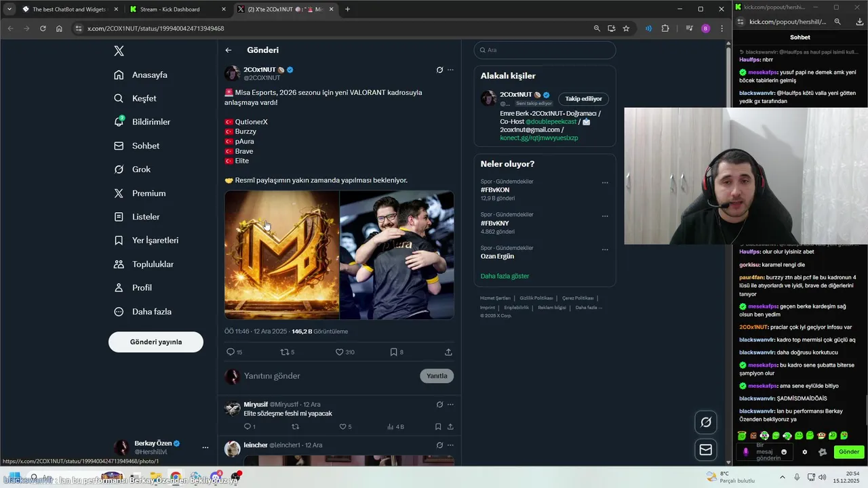Open a new browser tab
The image size is (868, 488).
tap(348, 9)
